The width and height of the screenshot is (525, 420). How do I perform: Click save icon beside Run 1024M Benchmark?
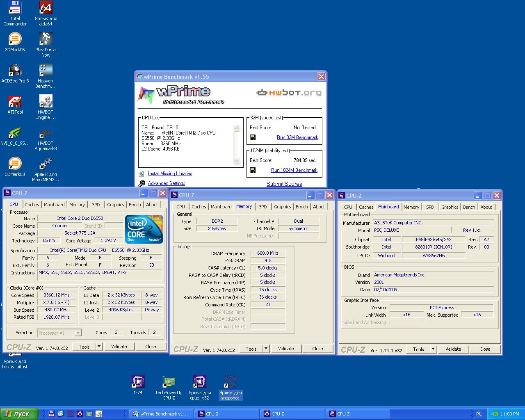(x=253, y=170)
